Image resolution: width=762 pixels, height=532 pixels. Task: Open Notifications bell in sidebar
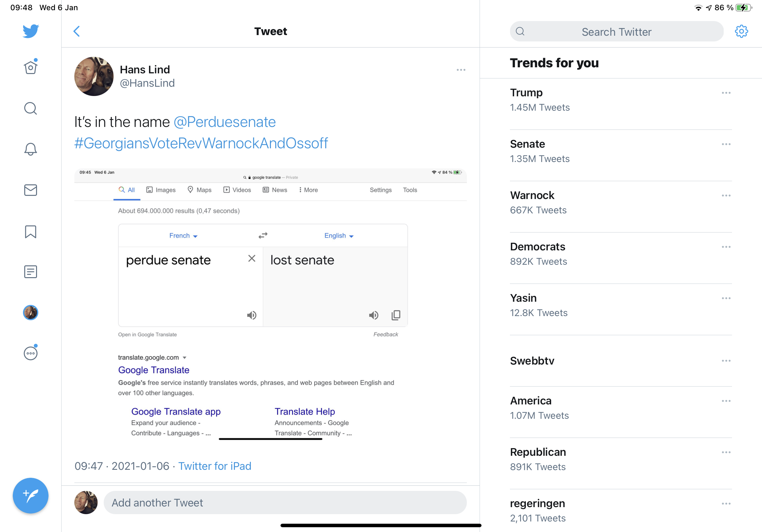click(31, 149)
